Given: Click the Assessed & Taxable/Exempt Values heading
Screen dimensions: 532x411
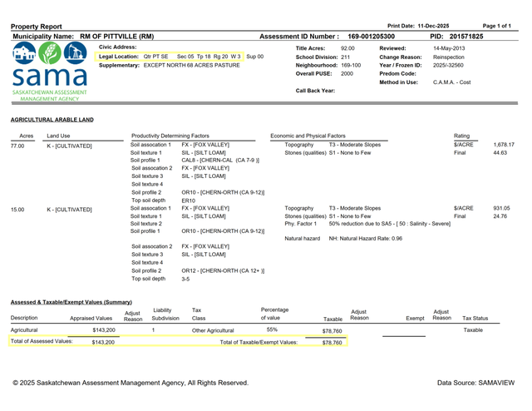Looking at the screenshot, I should pyautogui.click(x=71, y=301).
